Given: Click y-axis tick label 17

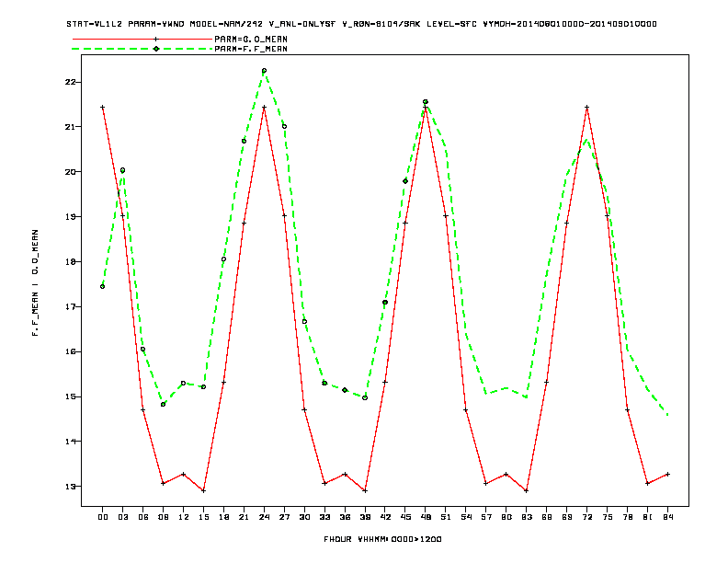Looking at the screenshot, I should (x=70, y=307).
